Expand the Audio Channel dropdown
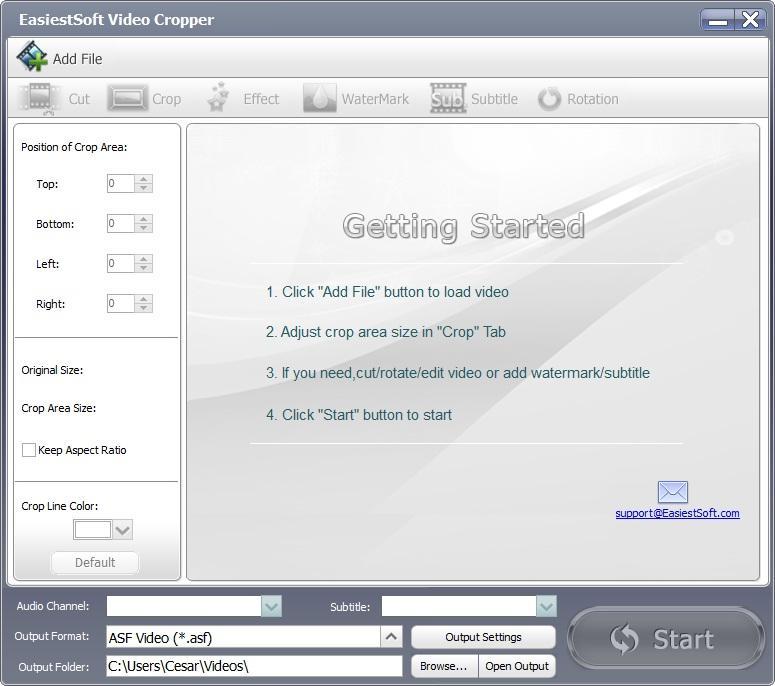This screenshot has height=686, width=775. tap(271, 606)
